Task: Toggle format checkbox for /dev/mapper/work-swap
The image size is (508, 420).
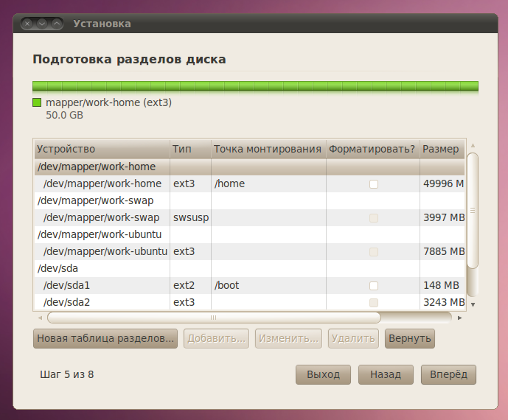Action: [x=374, y=218]
